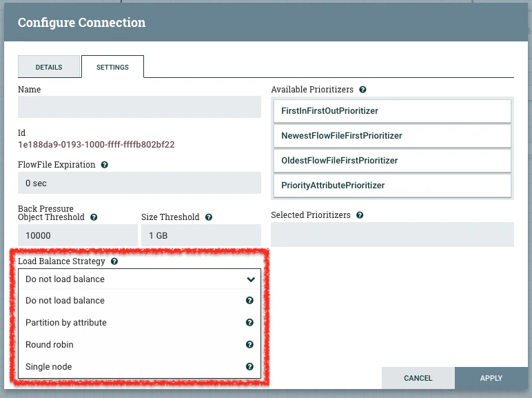Viewport: 532px width, 398px height.
Task: Select Partition by attribute option
Action: tap(139, 322)
